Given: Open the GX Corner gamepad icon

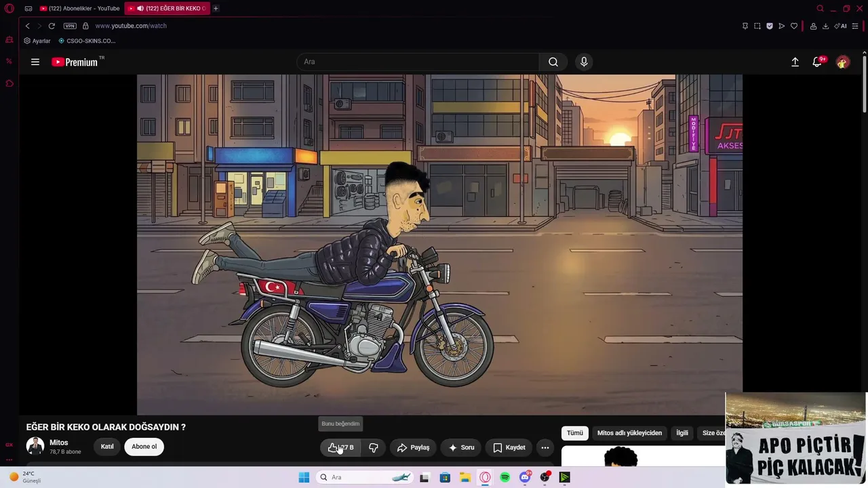Looking at the screenshot, I should (28, 9).
